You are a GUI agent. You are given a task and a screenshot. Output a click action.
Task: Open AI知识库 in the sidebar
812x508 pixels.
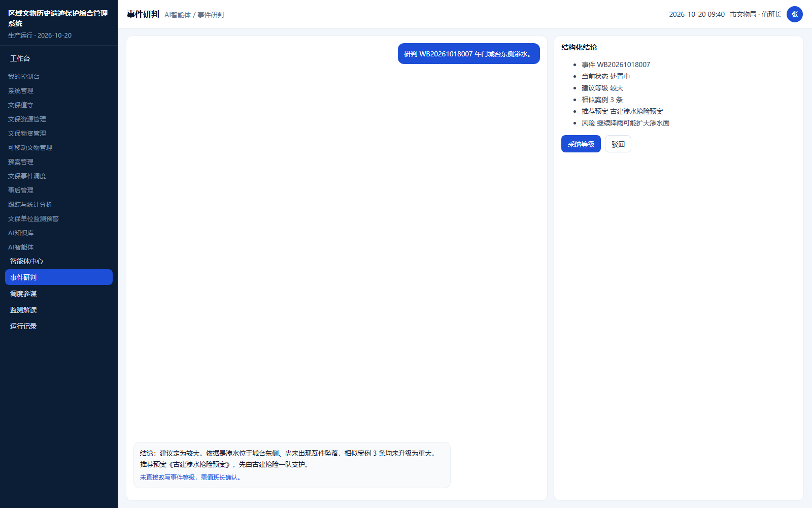tap(21, 233)
